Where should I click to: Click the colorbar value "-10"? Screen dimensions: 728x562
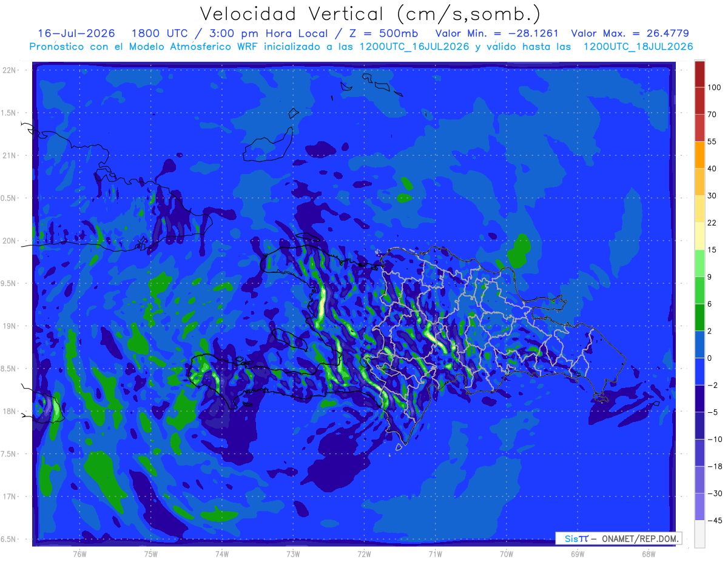714,439
